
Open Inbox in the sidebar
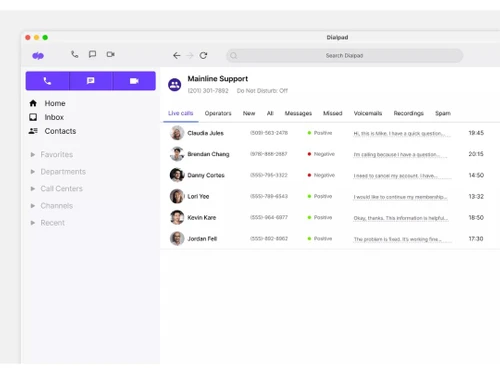(x=54, y=117)
